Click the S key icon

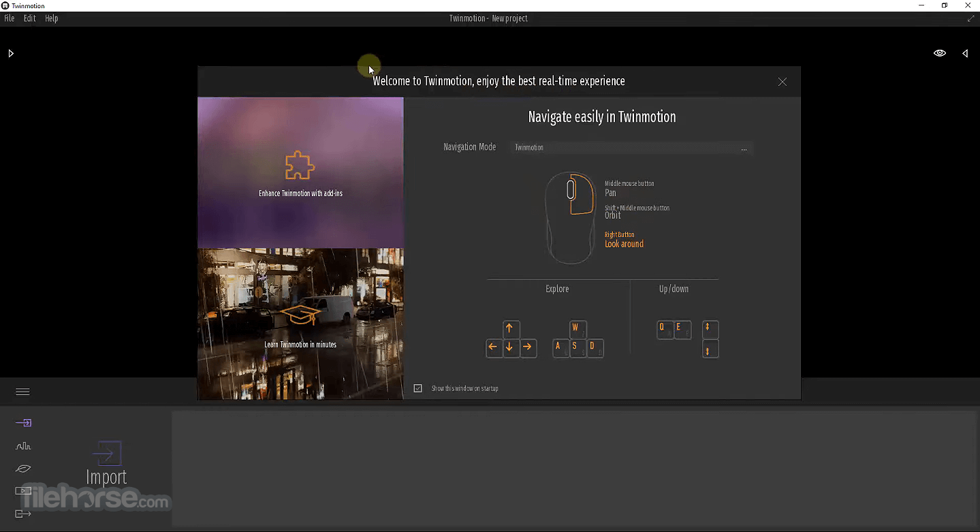[x=578, y=347]
